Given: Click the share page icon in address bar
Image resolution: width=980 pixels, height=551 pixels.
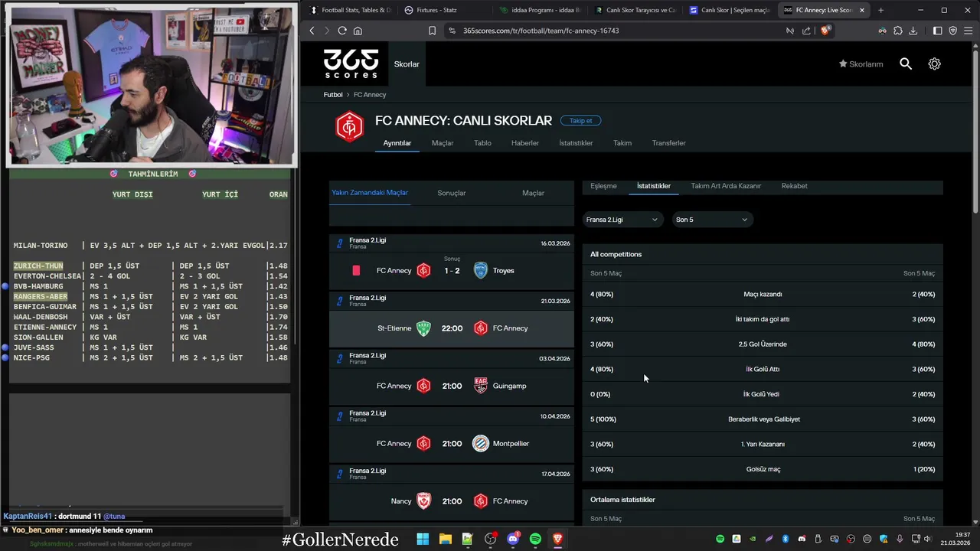Looking at the screenshot, I should [806, 31].
